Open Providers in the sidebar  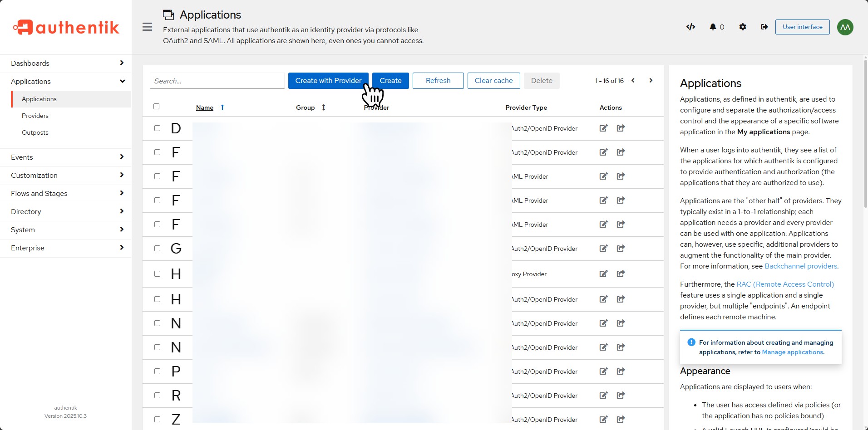[35, 116]
